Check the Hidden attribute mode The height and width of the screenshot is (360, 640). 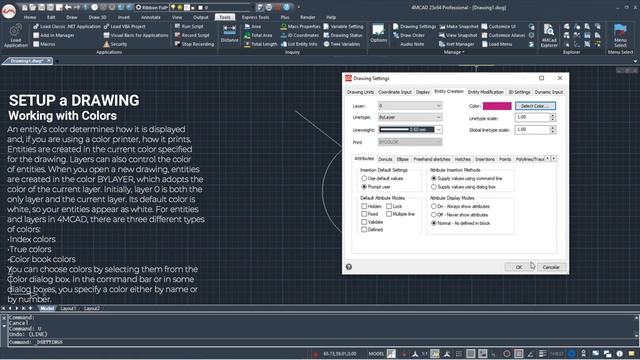pos(364,206)
